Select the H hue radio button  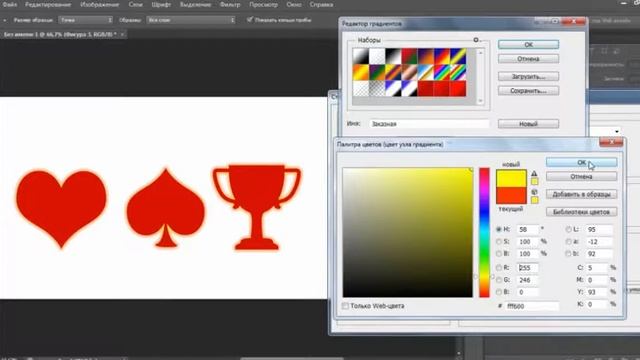[x=499, y=229]
